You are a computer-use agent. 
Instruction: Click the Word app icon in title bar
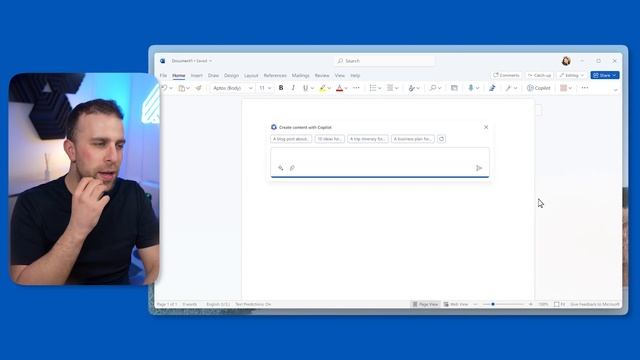coord(162,61)
